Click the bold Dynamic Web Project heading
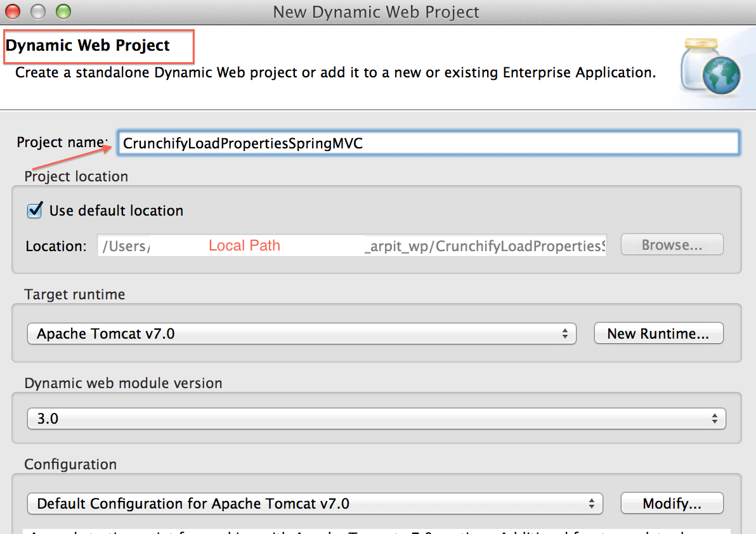The height and width of the screenshot is (534, 756). (x=88, y=46)
